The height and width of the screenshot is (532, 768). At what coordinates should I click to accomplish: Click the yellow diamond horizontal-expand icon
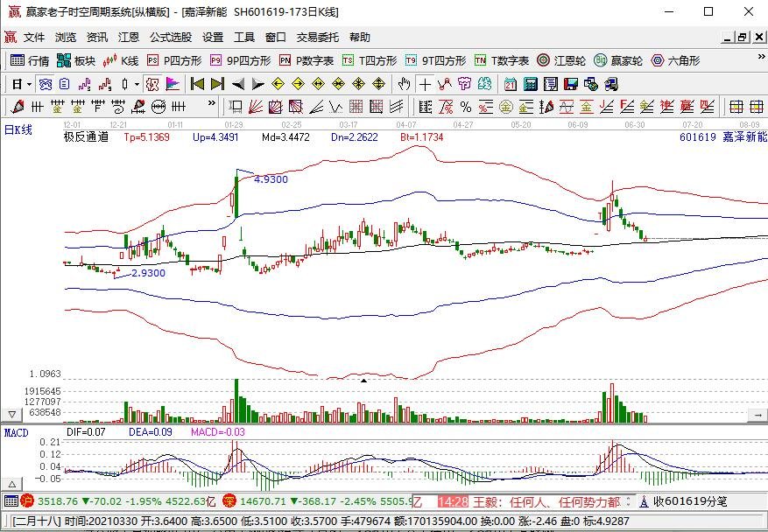(318, 84)
